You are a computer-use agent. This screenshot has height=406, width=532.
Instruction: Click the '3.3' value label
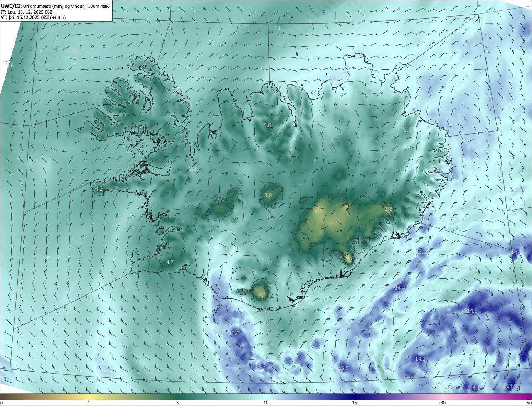[389, 209]
